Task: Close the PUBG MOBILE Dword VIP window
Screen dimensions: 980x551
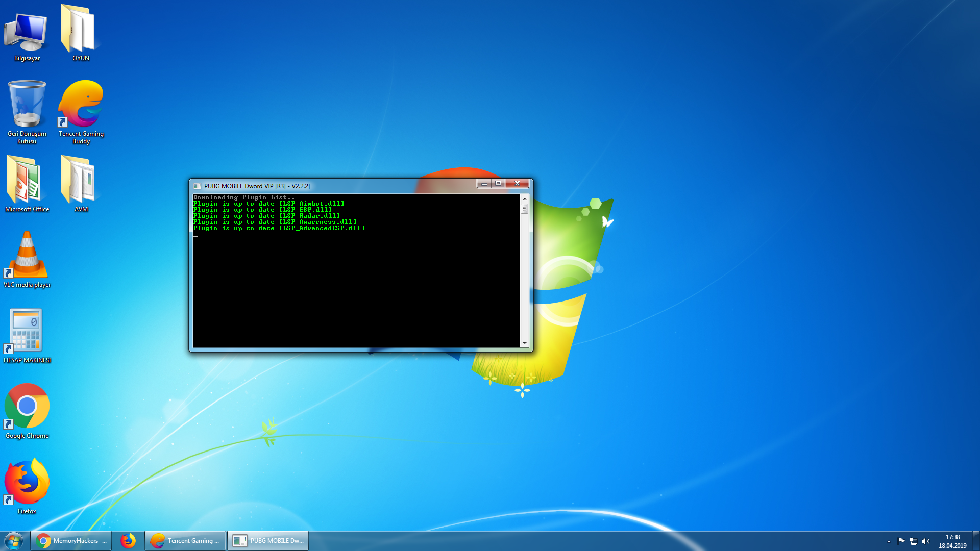Action: pyautogui.click(x=517, y=183)
